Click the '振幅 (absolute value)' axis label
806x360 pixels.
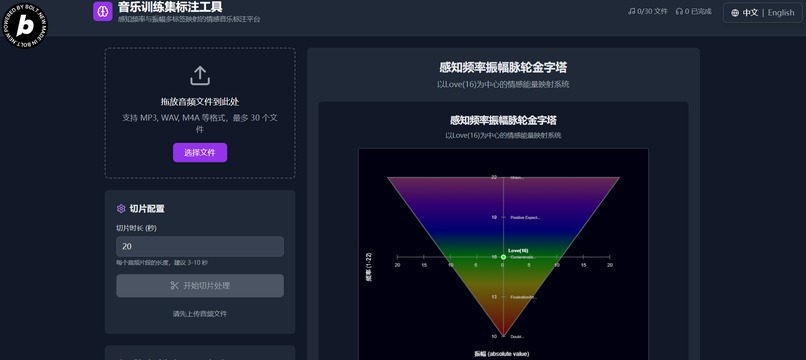(x=501, y=354)
